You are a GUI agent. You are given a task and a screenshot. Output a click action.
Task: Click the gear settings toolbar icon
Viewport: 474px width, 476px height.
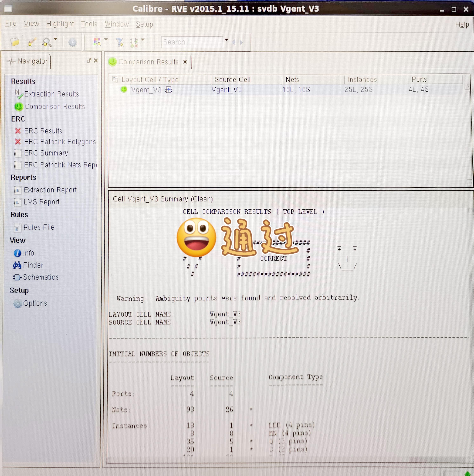click(72, 42)
